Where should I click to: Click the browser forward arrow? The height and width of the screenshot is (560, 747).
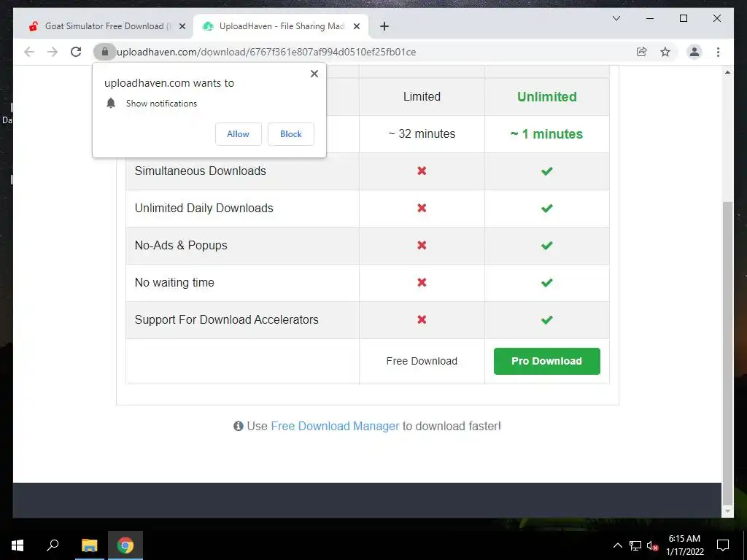(53, 52)
